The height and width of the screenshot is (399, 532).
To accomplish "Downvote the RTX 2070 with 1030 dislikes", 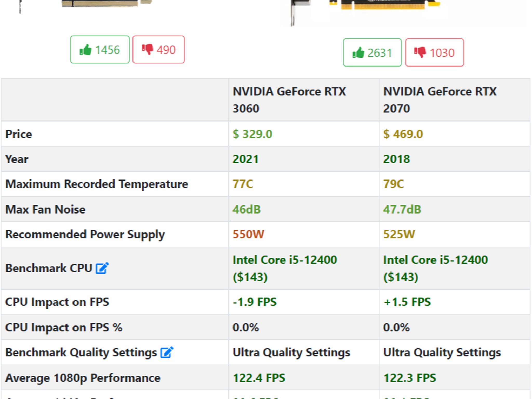I will click(435, 52).
